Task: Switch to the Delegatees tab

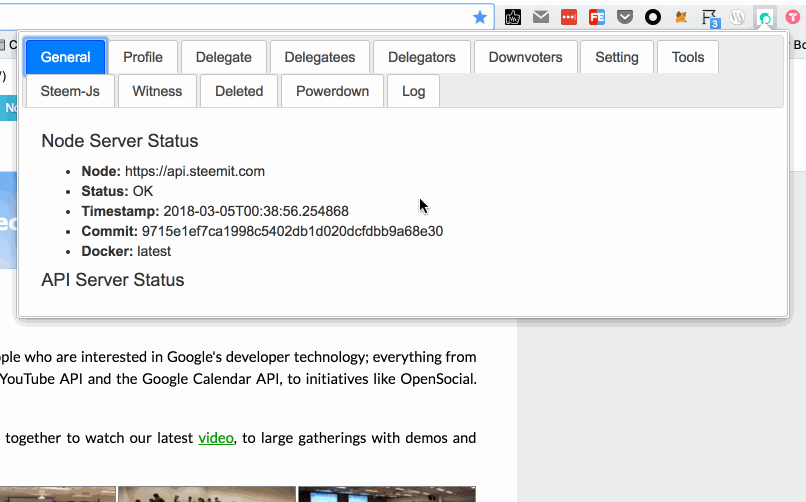Action: 320,57
